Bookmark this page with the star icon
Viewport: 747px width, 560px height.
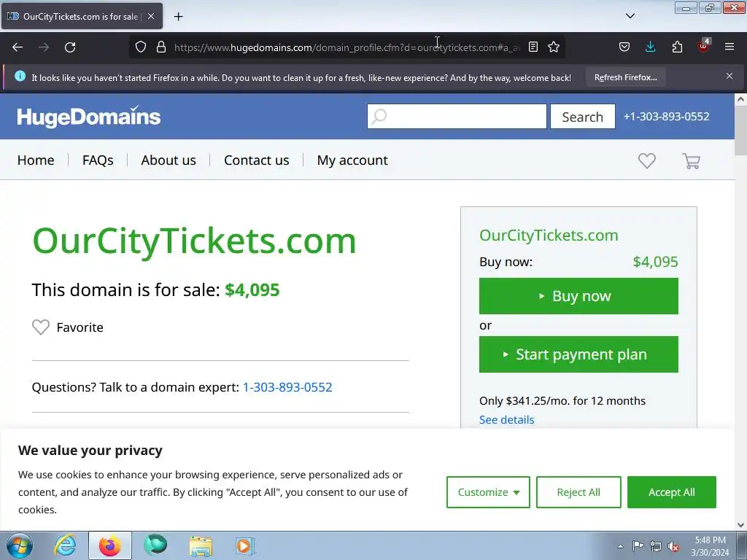click(553, 47)
